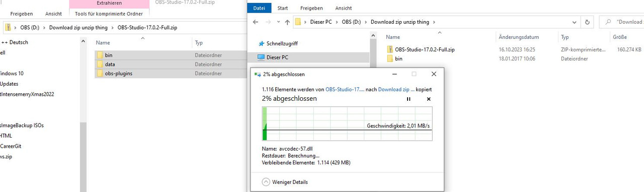
Task: Maximize the copy progress dialog
Action: tap(414, 74)
